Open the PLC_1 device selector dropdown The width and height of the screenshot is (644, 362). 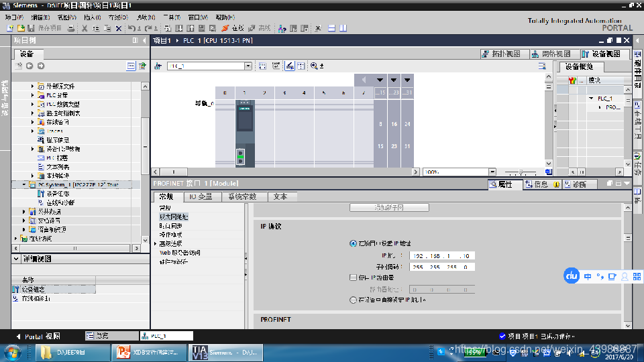(248, 66)
